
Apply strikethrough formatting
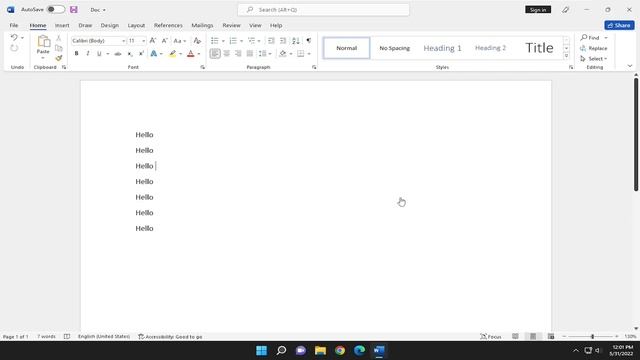pyautogui.click(x=118, y=54)
